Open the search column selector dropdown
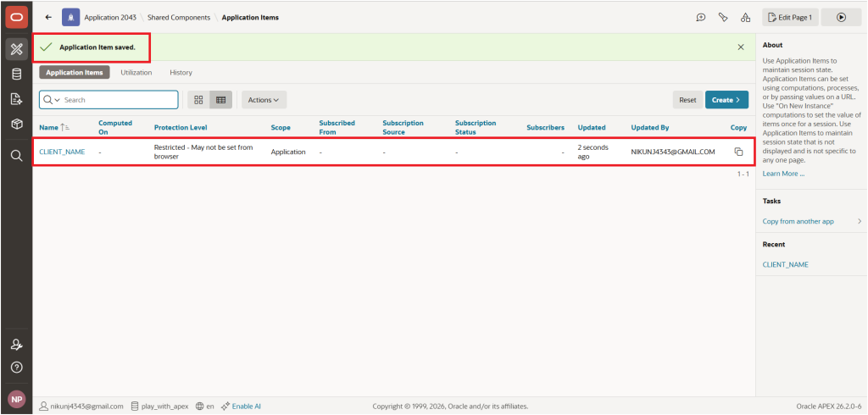This screenshot has width=868, height=415. point(51,100)
